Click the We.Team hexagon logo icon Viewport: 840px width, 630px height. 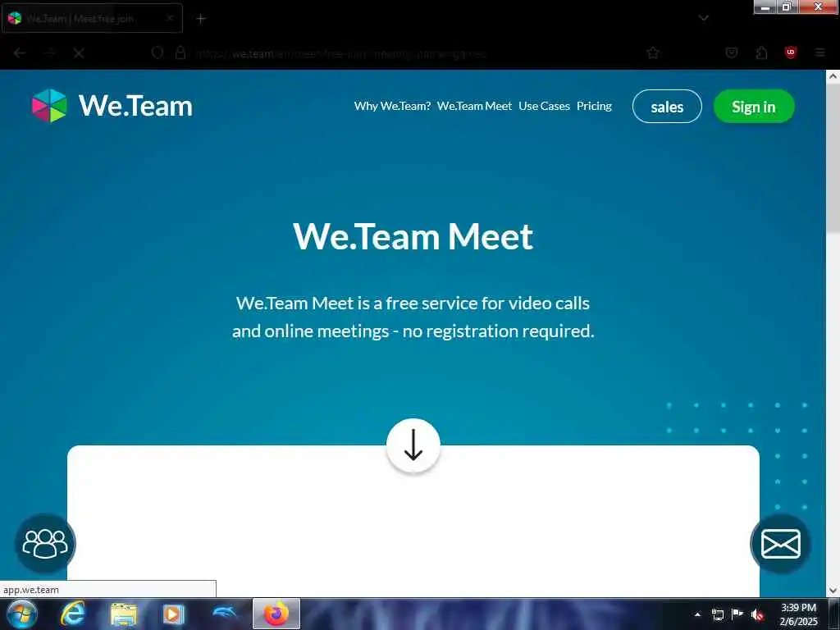click(x=49, y=106)
